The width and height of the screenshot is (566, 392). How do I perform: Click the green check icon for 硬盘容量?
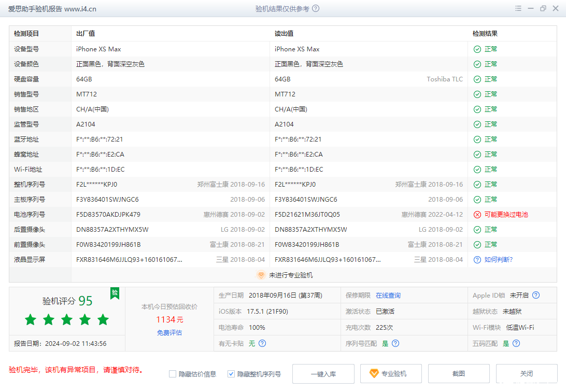(x=477, y=79)
